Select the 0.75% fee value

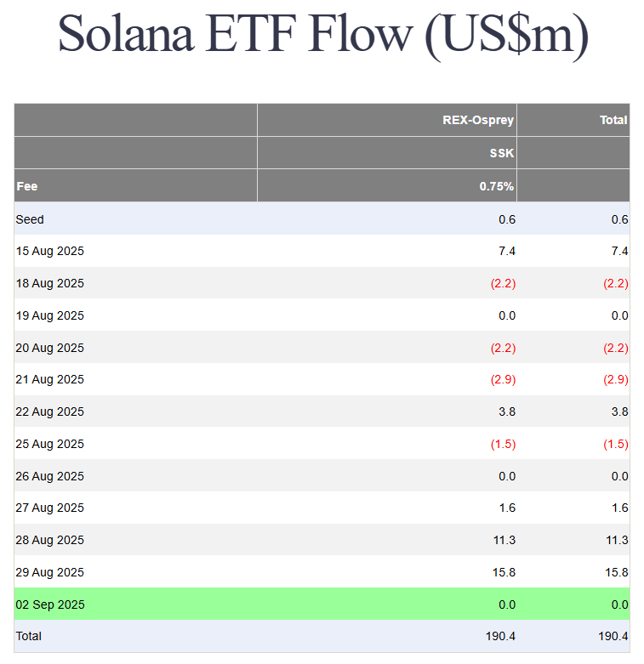coord(497,186)
